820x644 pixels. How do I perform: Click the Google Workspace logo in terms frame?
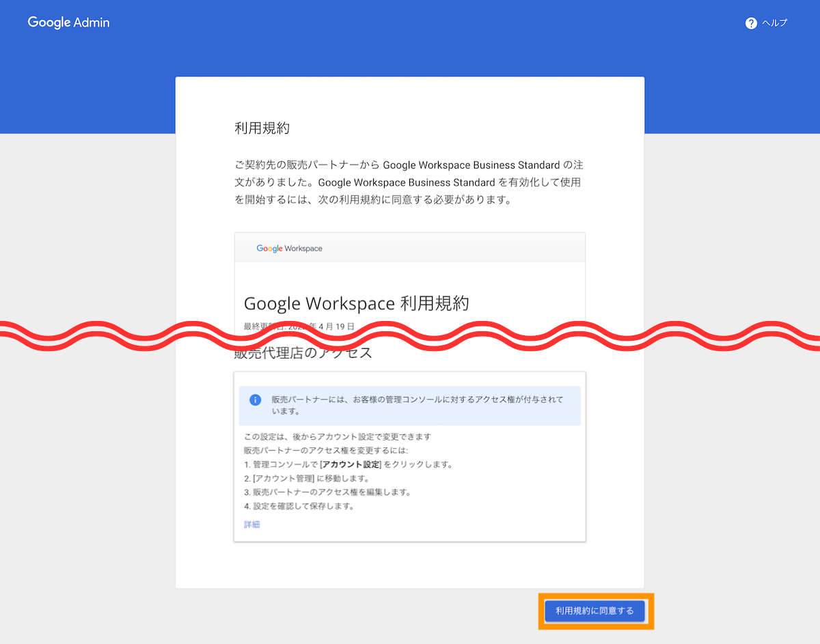click(290, 249)
